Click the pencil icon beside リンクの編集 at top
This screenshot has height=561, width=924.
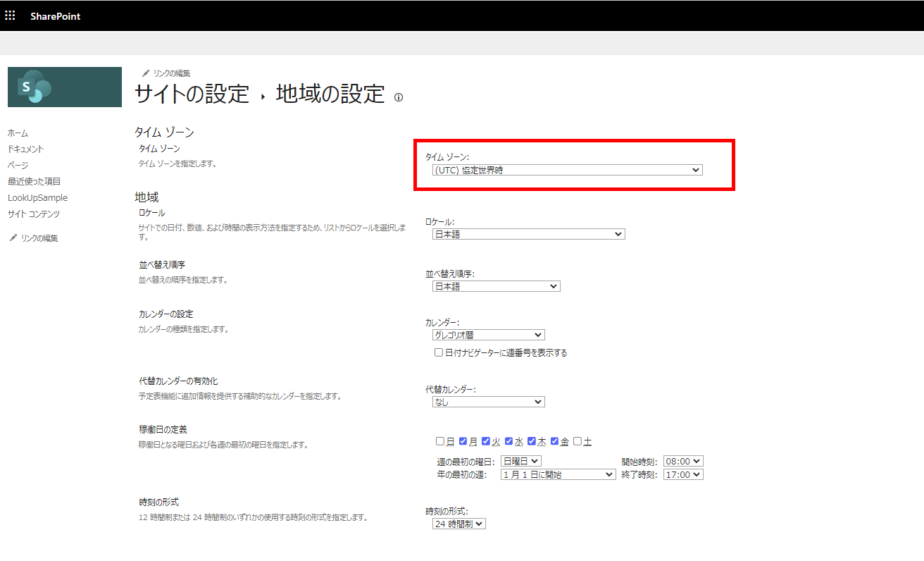[146, 73]
